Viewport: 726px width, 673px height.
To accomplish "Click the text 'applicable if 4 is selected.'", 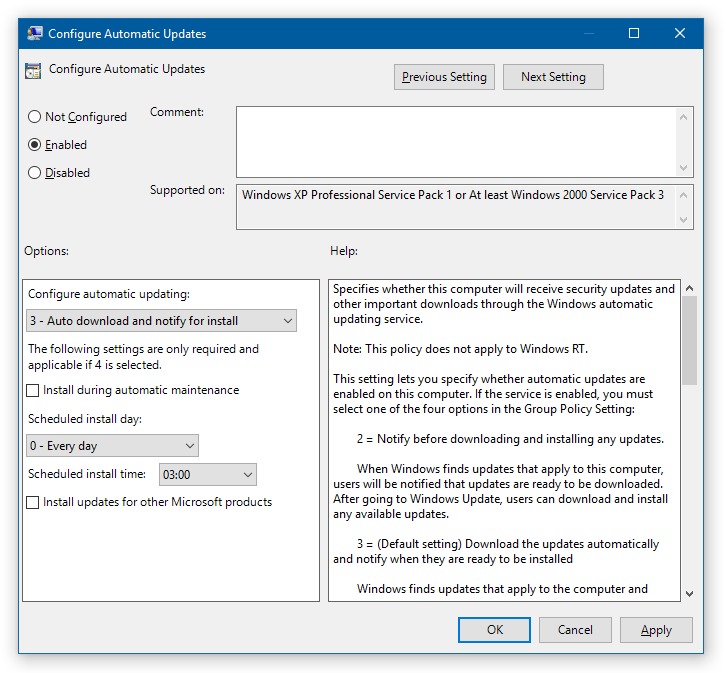I will pos(95,365).
